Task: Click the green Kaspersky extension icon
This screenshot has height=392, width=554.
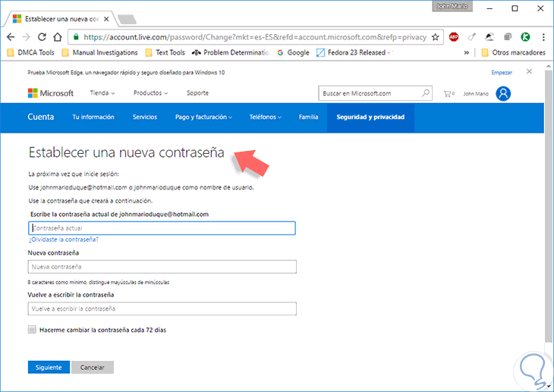Action: click(525, 36)
